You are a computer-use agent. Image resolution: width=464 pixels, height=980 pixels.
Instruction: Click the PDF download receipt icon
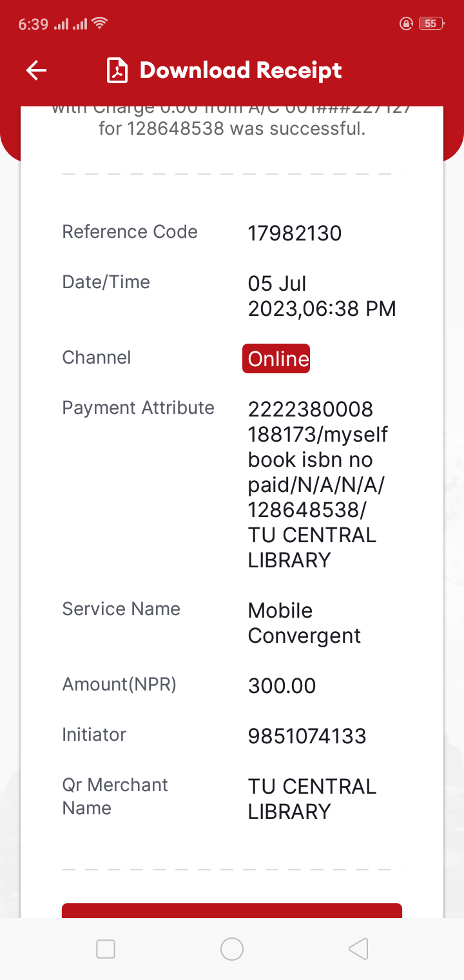pos(117,70)
